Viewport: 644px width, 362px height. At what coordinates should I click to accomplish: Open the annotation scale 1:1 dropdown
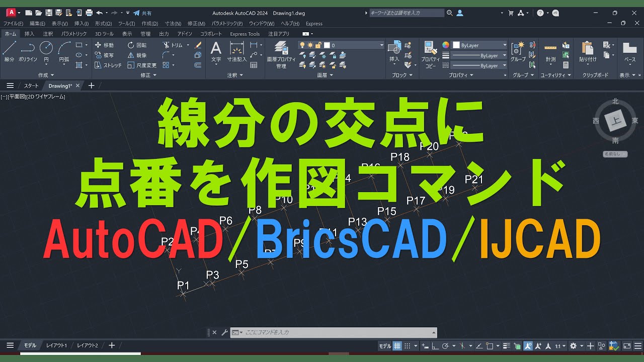[x=561, y=346]
